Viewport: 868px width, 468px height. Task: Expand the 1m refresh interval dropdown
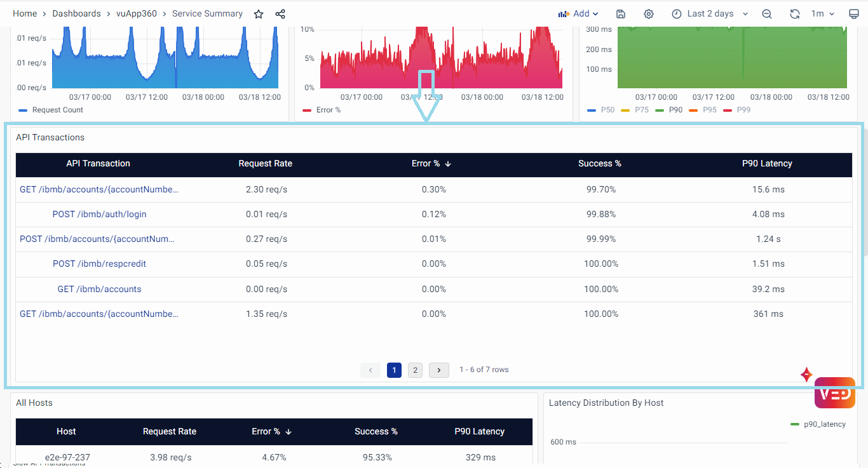pyautogui.click(x=822, y=14)
